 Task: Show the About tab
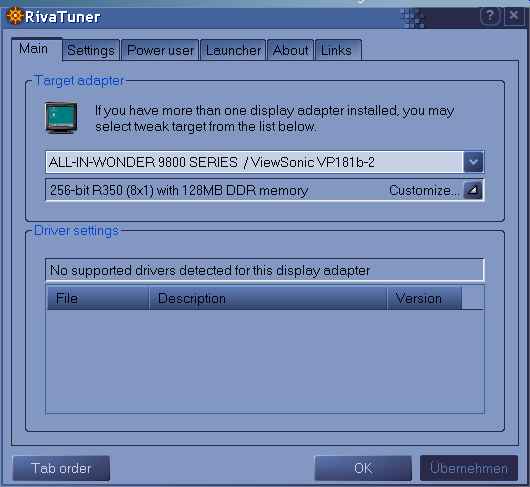click(x=290, y=50)
